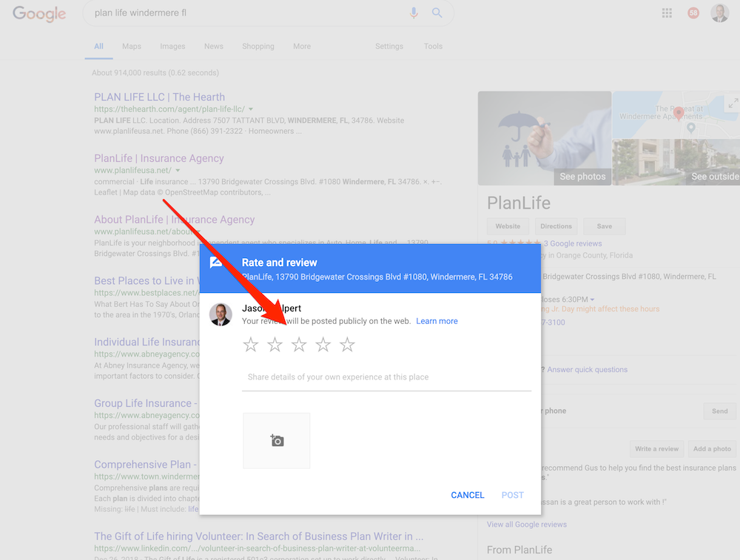The width and height of the screenshot is (740, 560).
Task: Click CANCEL in the review dialog
Action: pos(468,495)
